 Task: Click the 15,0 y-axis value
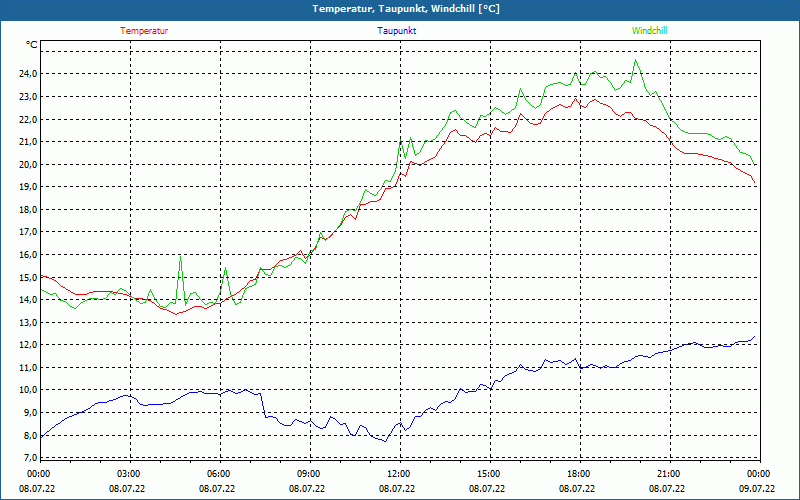tap(28, 277)
